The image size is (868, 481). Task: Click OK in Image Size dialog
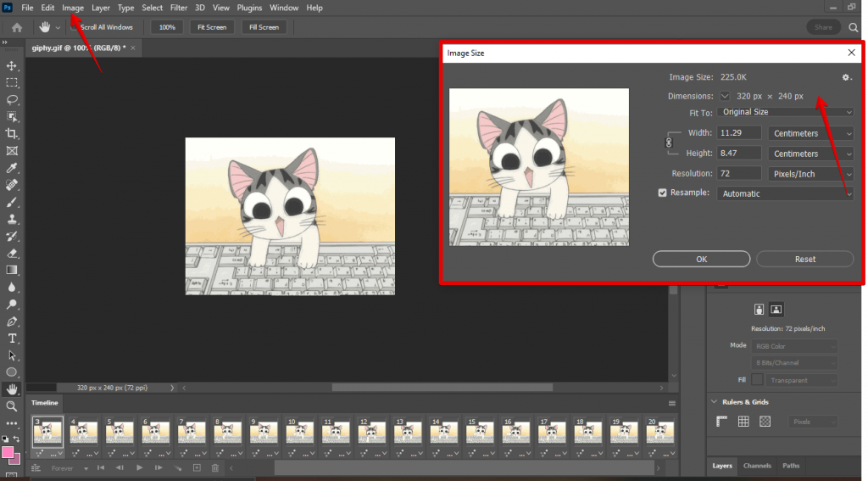pyautogui.click(x=701, y=260)
